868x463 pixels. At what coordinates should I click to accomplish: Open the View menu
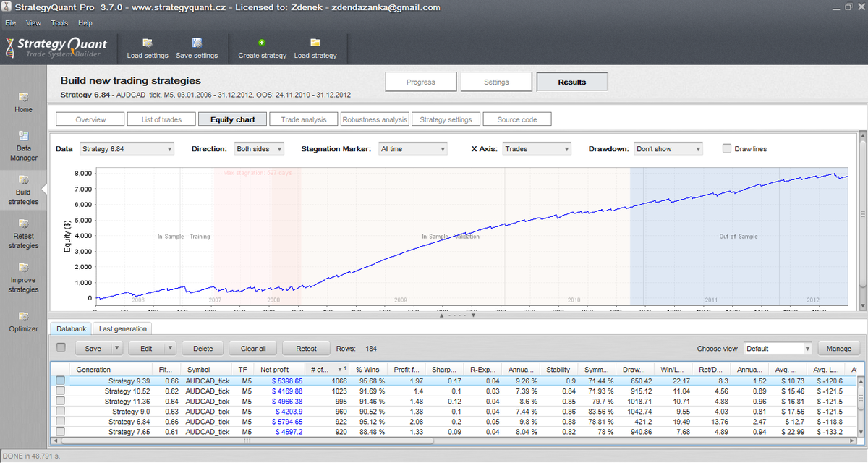click(x=34, y=23)
